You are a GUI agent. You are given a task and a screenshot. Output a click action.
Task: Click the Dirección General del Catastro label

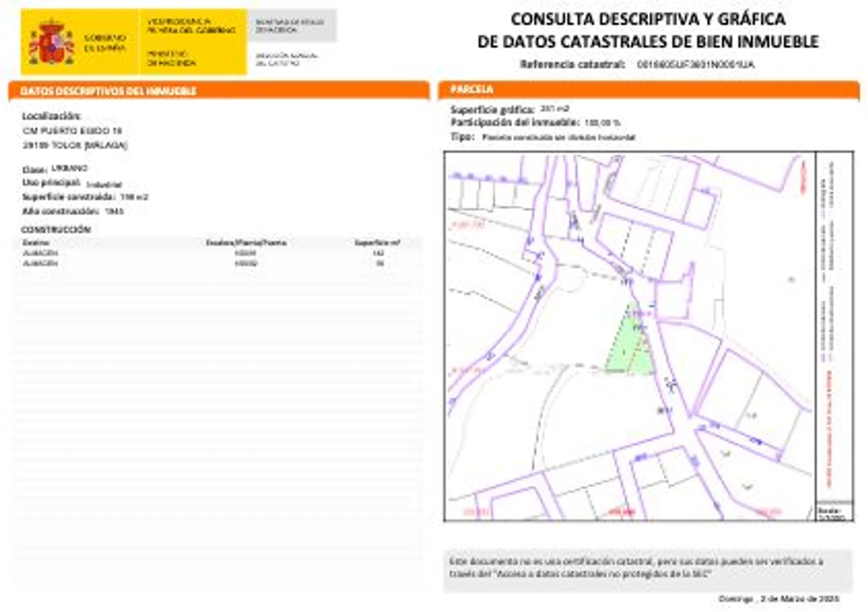(286, 59)
